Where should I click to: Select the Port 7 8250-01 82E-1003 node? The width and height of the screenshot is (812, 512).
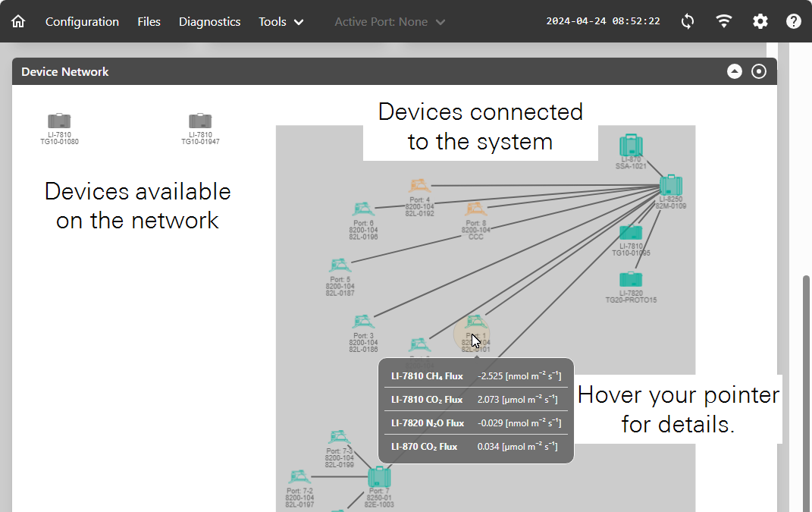[x=379, y=487]
